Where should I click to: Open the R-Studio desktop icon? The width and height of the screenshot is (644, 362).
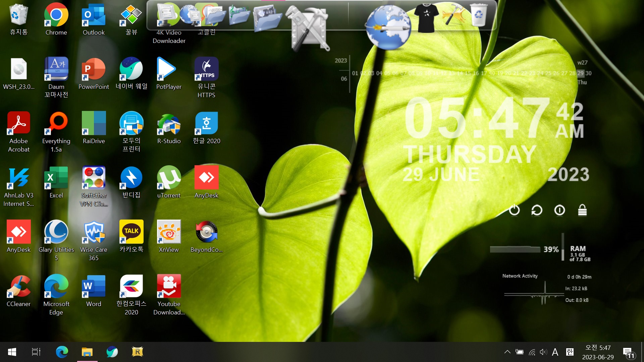(169, 128)
